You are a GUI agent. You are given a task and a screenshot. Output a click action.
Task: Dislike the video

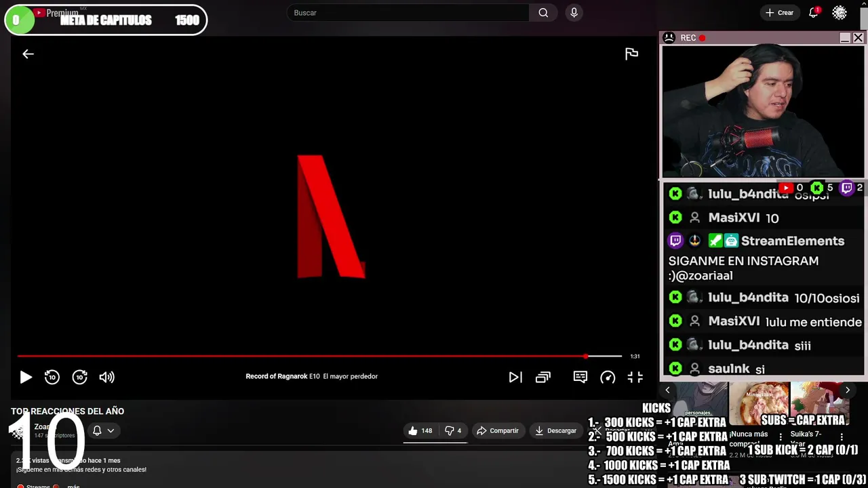coord(453,430)
